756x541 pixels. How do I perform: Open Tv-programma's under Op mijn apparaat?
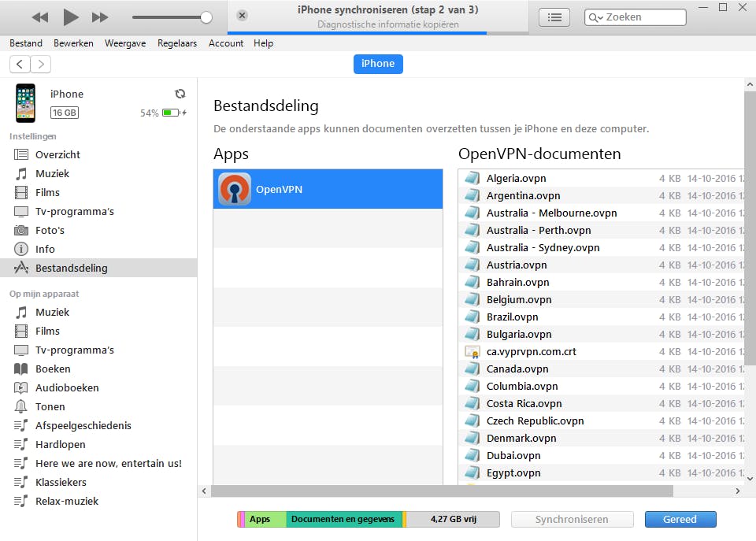(x=98, y=350)
